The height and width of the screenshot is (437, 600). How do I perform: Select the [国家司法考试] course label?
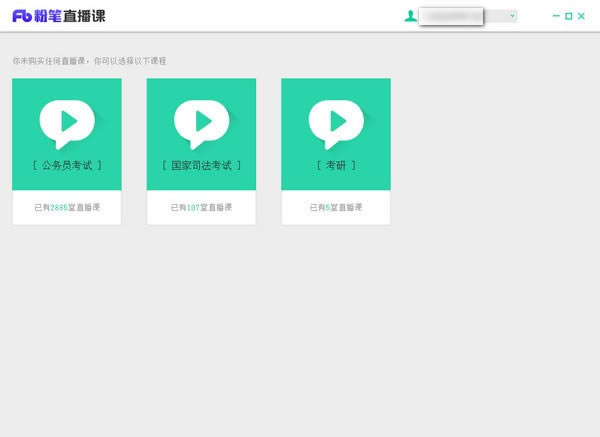point(201,165)
